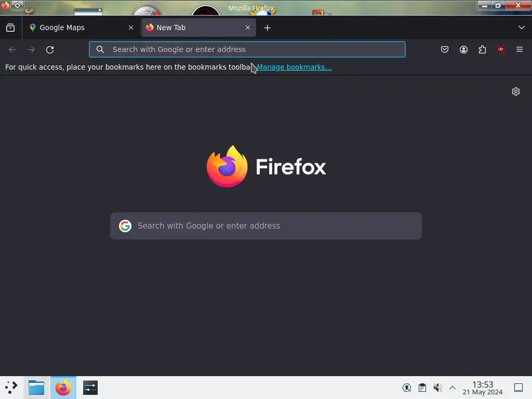Open the system updates tray icon

407,388
